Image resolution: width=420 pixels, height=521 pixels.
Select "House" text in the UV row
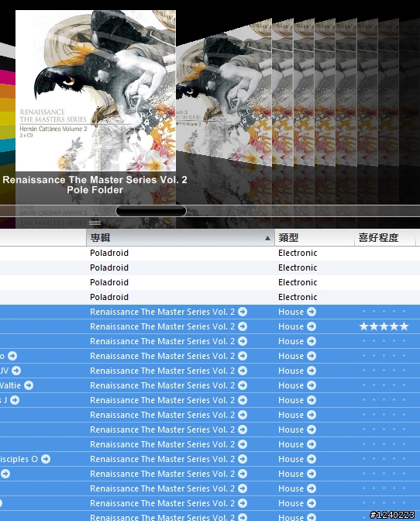point(291,371)
